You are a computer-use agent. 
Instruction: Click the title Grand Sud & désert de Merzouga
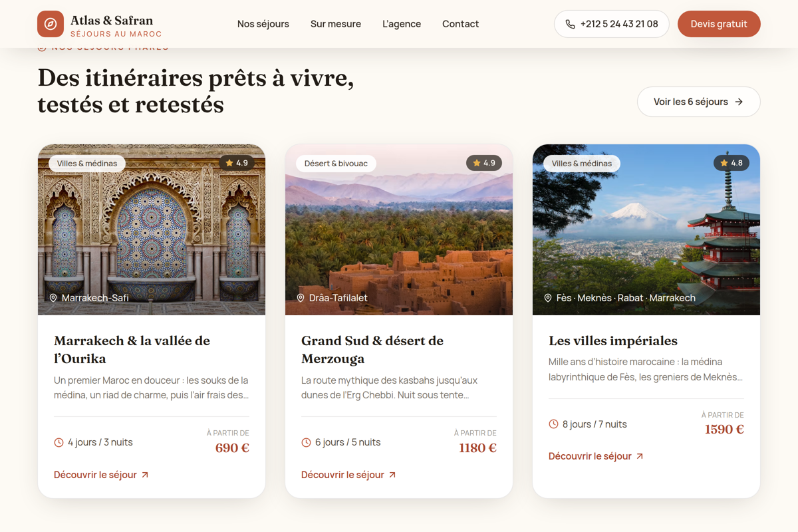372,349
